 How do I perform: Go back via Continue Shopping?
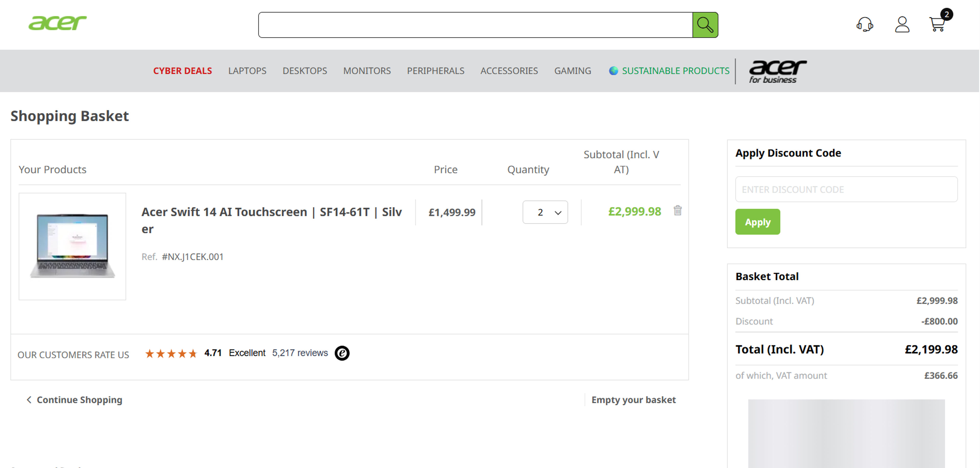pos(74,400)
